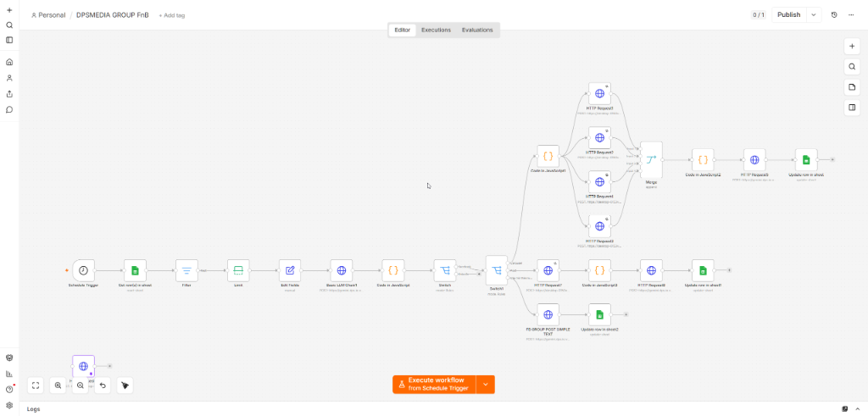
Task: Open the Personal project breadcrumb
Action: tap(48, 15)
